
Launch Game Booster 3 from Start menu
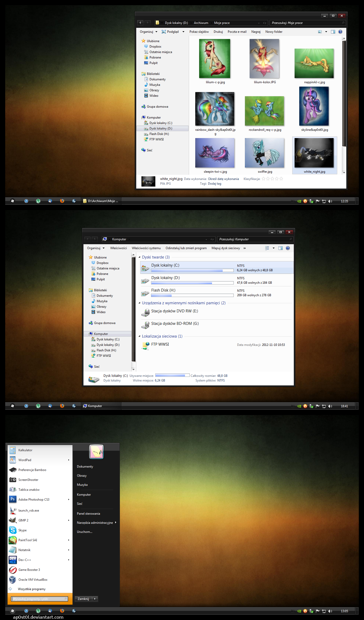[x=40, y=570]
